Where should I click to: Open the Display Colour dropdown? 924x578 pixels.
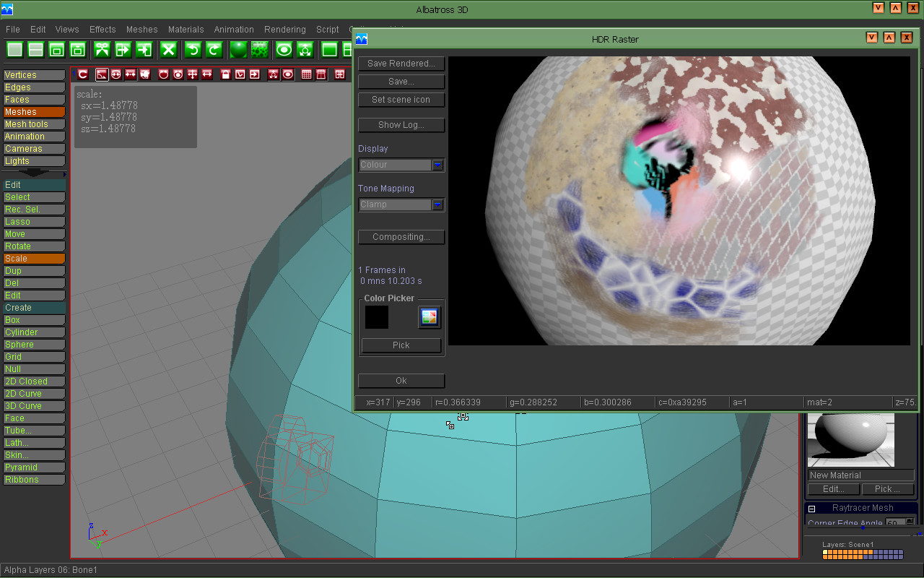click(401, 165)
